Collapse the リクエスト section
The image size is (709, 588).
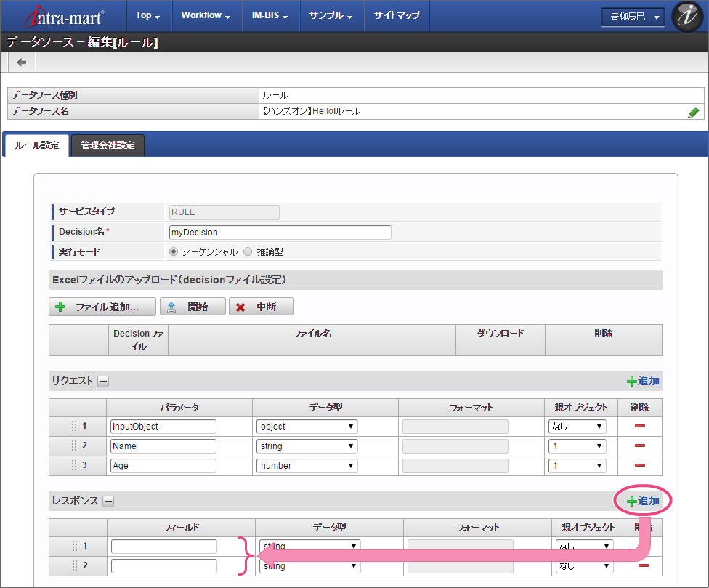click(103, 381)
